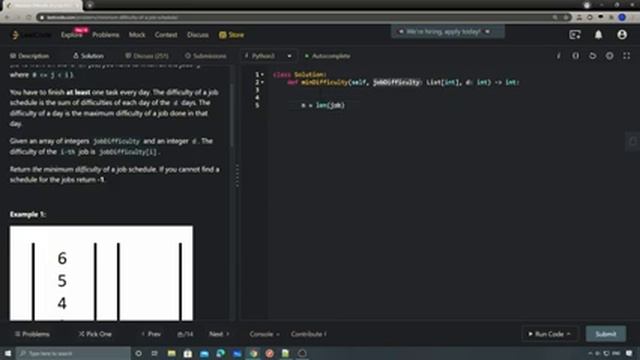Open the user profile avatar menu
This screenshot has height=360, width=640.
pyautogui.click(x=622, y=35)
